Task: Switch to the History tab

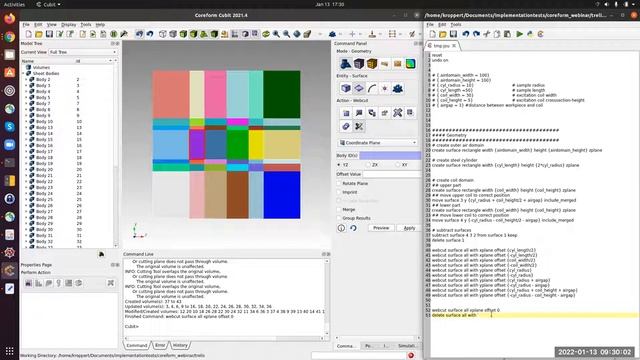Action: coord(180,345)
